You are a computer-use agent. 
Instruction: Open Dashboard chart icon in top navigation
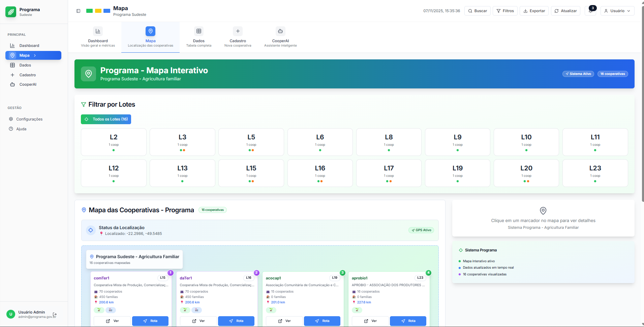pyautogui.click(x=98, y=31)
